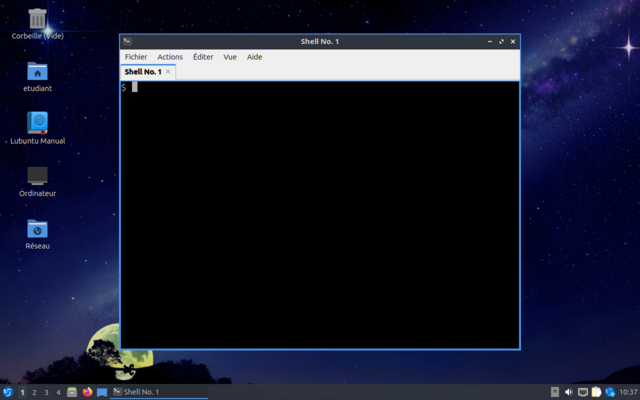Viewport: 640px width, 400px height.
Task: Click the show desktop icon in taskbar
Action: [x=102, y=392]
